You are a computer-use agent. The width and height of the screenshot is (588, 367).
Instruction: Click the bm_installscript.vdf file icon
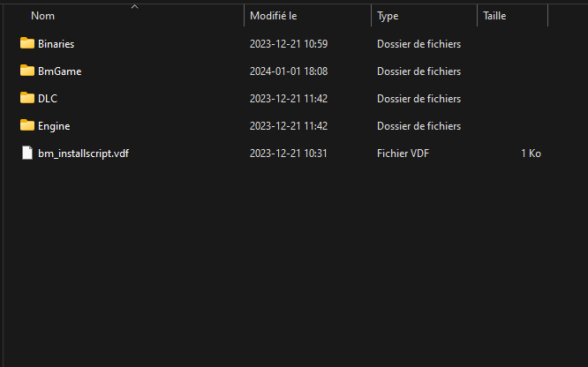coord(26,153)
